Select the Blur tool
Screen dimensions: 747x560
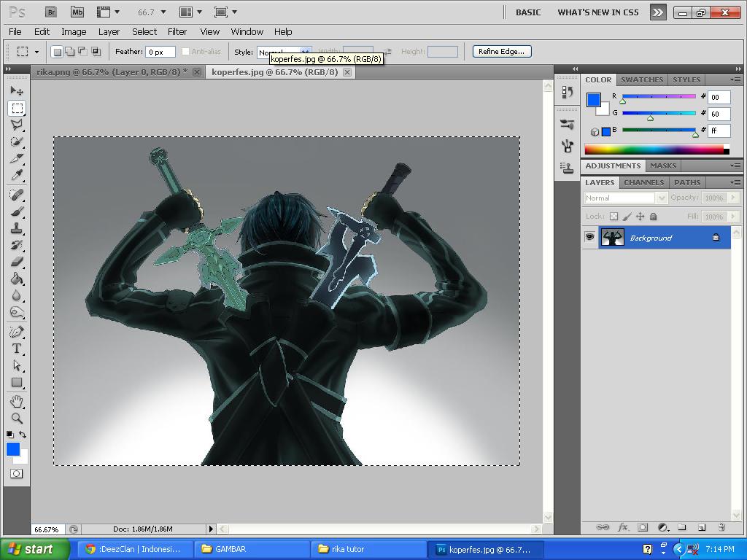[x=17, y=295]
